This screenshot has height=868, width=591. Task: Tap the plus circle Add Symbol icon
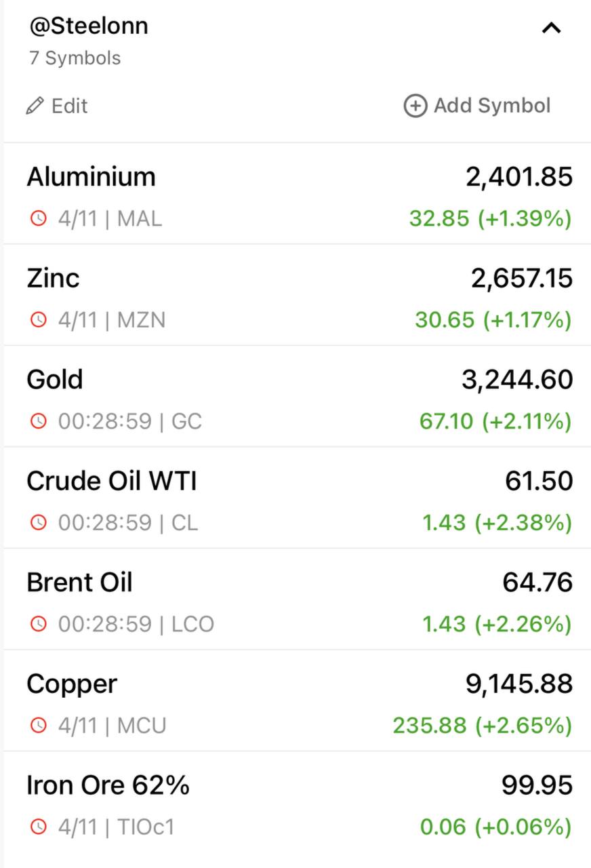click(x=415, y=106)
